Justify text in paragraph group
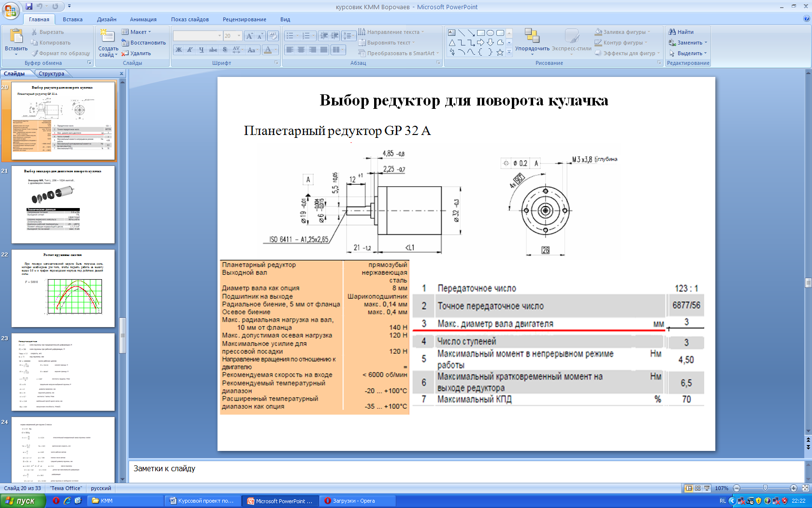Viewport: 812px width, 508px height. [x=323, y=50]
